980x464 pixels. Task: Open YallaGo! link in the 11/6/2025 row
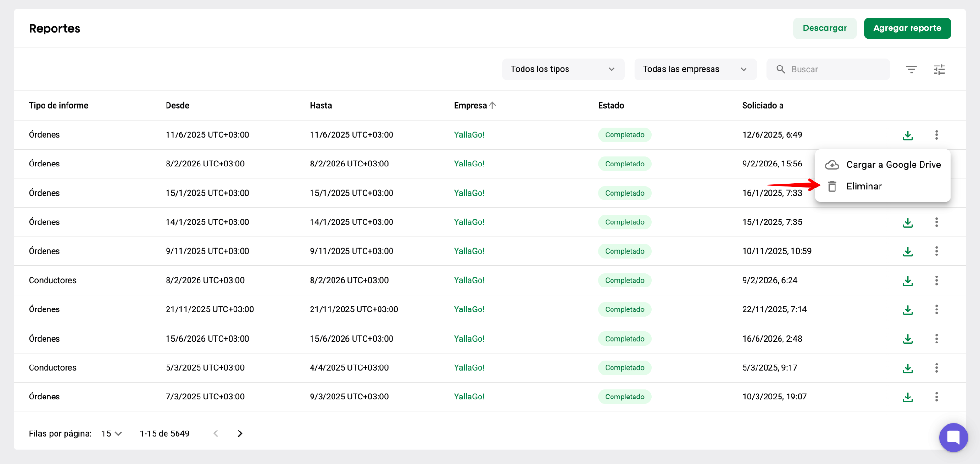[x=469, y=135]
